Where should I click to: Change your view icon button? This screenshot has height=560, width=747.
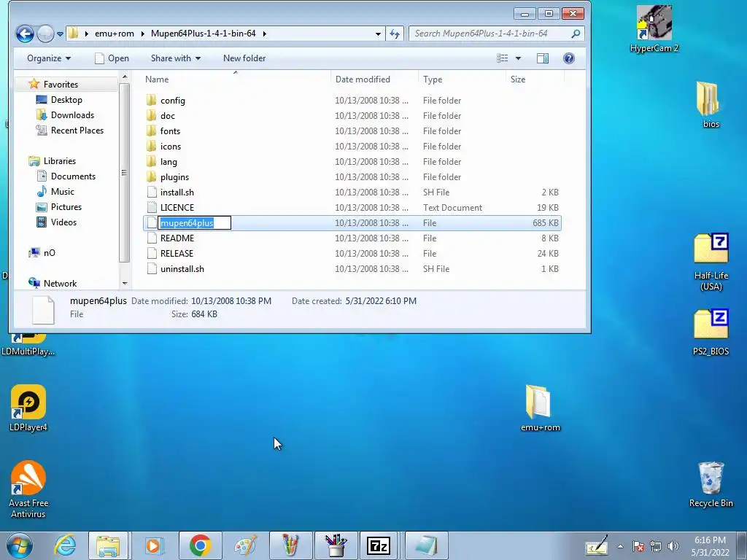point(502,58)
